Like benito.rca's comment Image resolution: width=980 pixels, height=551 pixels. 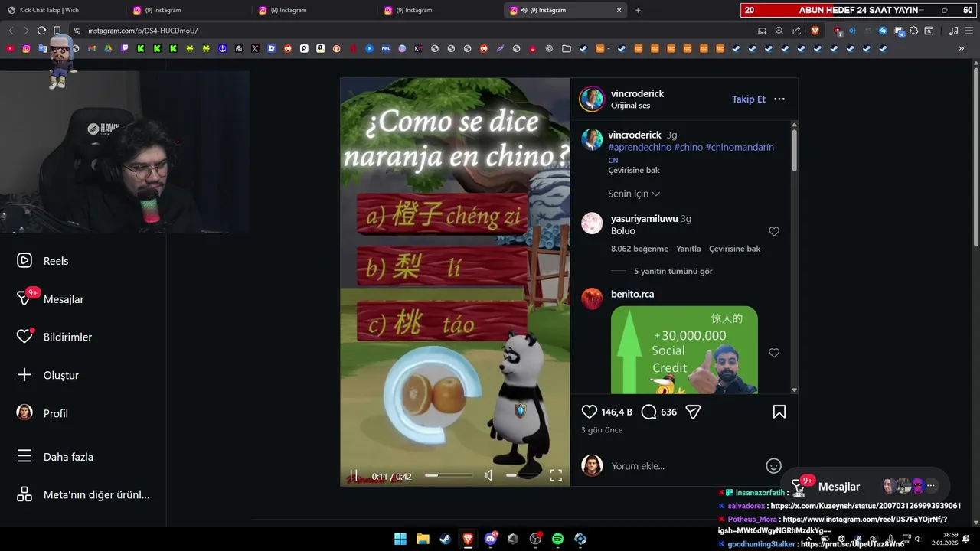click(773, 353)
